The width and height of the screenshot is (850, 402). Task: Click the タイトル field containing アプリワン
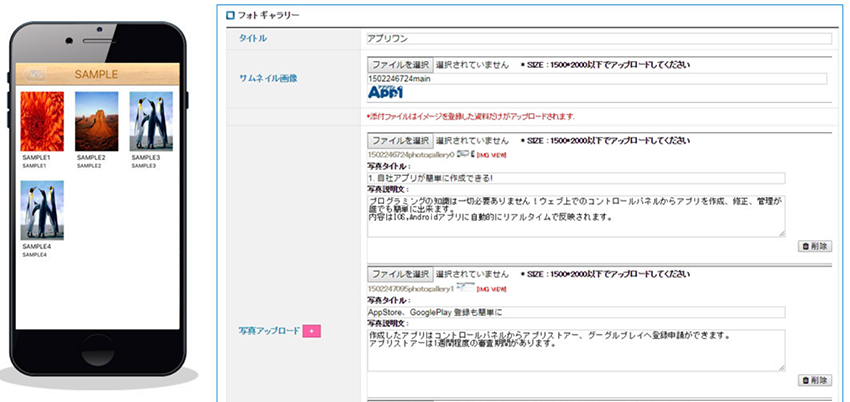[x=599, y=38]
